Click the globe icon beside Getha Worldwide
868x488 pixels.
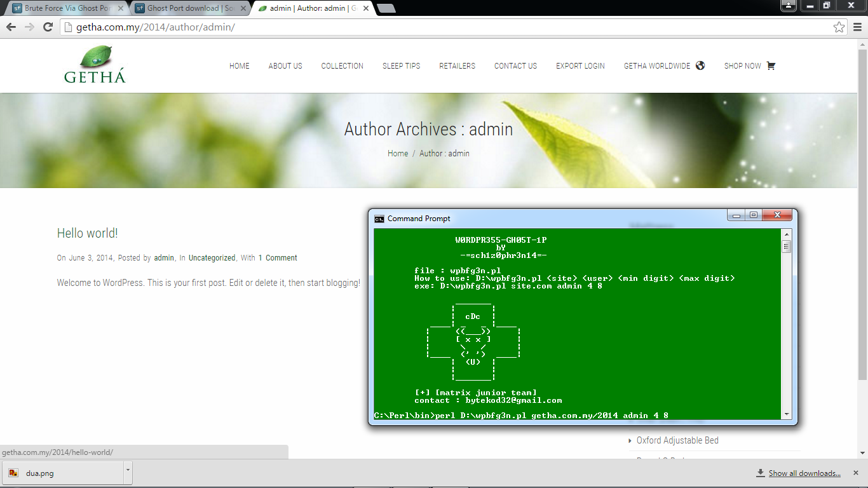tap(700, 65)
